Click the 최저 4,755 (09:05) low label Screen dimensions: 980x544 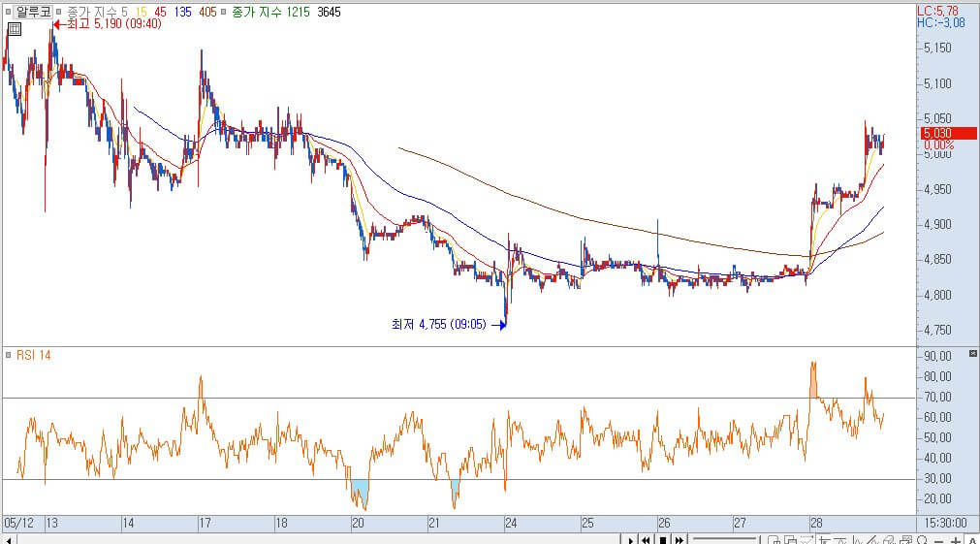click(x=439, y=324)
